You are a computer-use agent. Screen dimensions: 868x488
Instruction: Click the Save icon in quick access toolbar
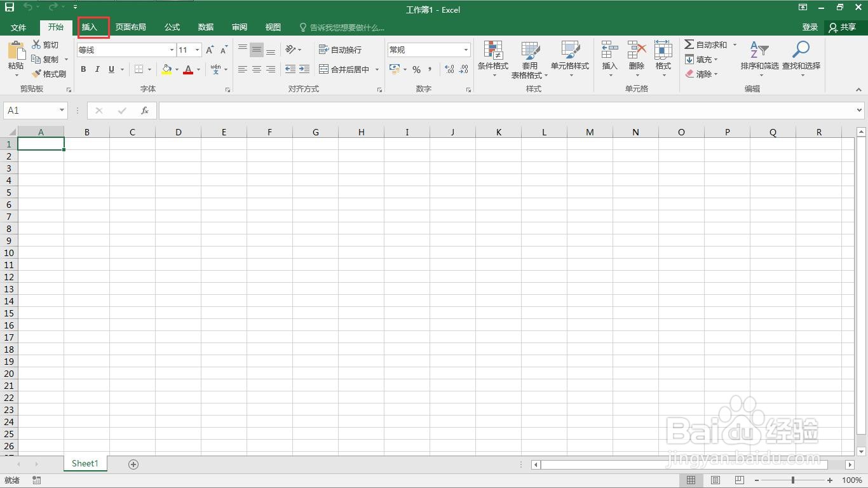tap(10, 7)
